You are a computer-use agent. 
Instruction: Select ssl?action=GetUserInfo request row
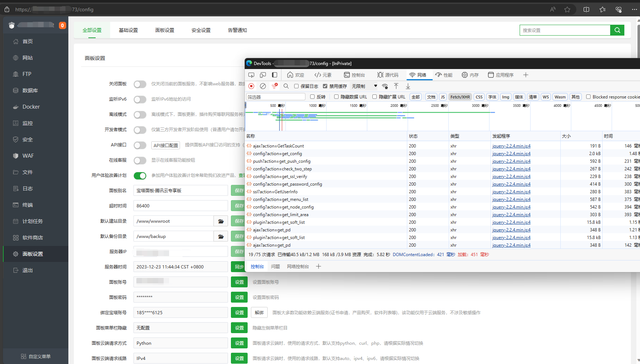click(442, 192)
